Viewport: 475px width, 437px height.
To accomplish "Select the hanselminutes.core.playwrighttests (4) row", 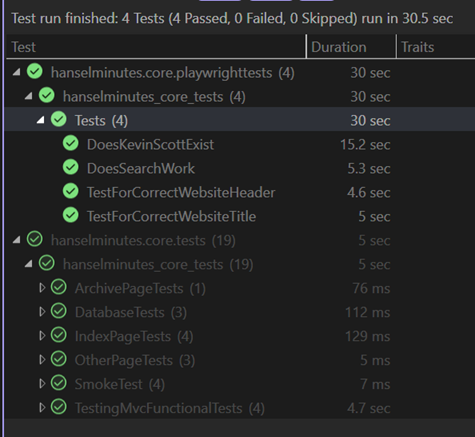I will 240,73.
